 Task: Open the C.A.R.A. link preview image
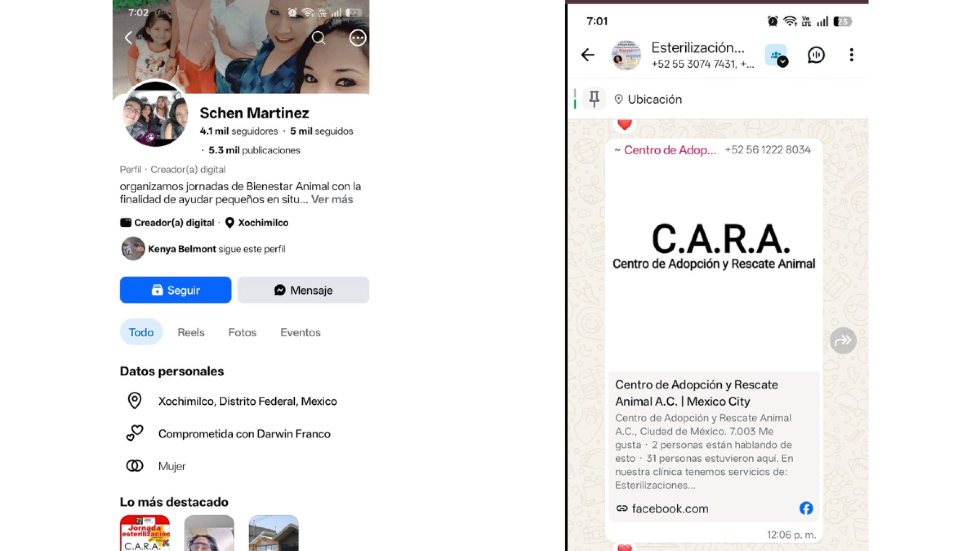(714, 264)
